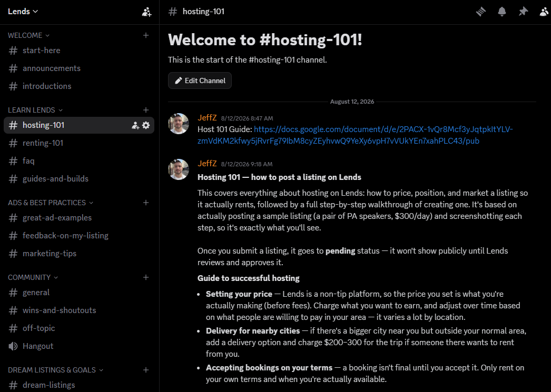This screenshot has width=551, height=392.
Task: Click the hashtag icon in channel header
Action: (173, 12)
